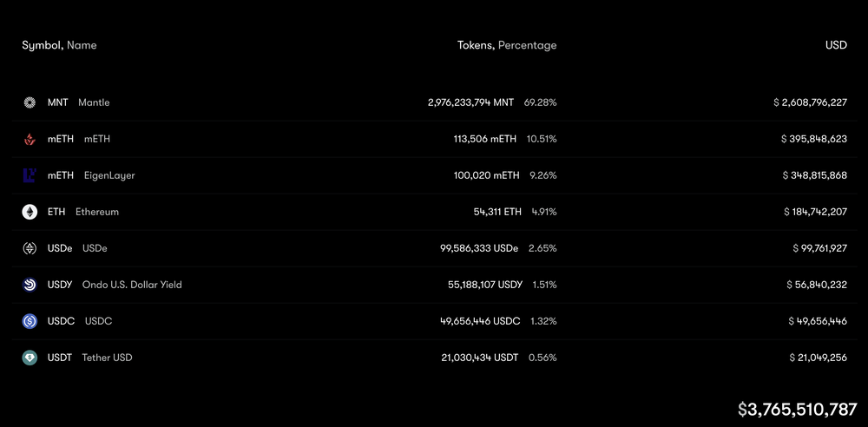868x427 pixels.
Task: Open the Ondo U.S. Dollar Yield row
Action: (434, 285)
